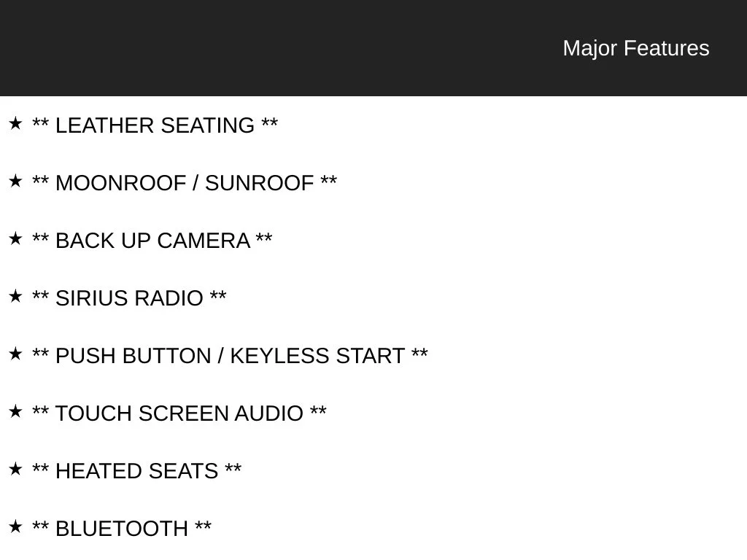
Task: Click the dark header bar area
Action: click(x=373, y=47)
